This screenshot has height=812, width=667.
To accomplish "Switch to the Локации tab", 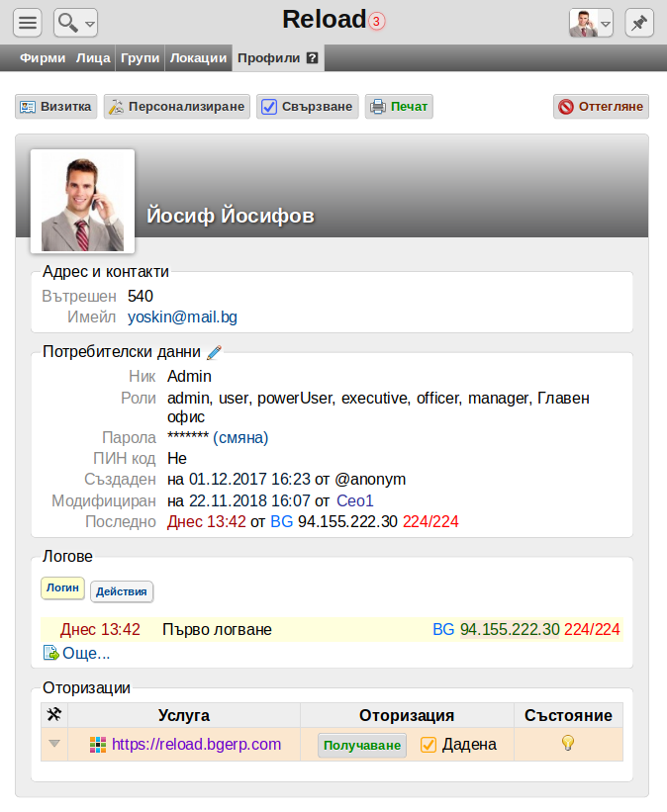I will tap(199, 58).
